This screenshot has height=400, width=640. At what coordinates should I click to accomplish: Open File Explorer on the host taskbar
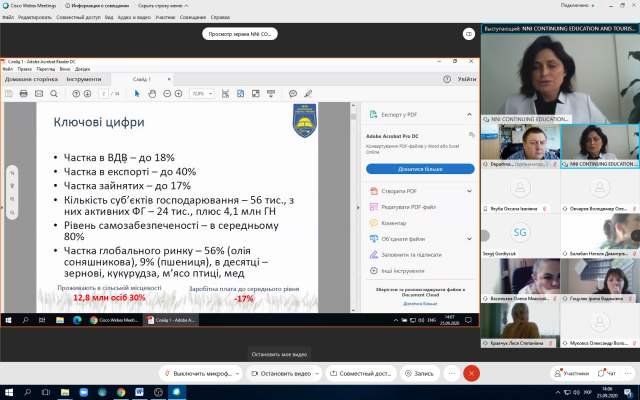tap(65, 393)
